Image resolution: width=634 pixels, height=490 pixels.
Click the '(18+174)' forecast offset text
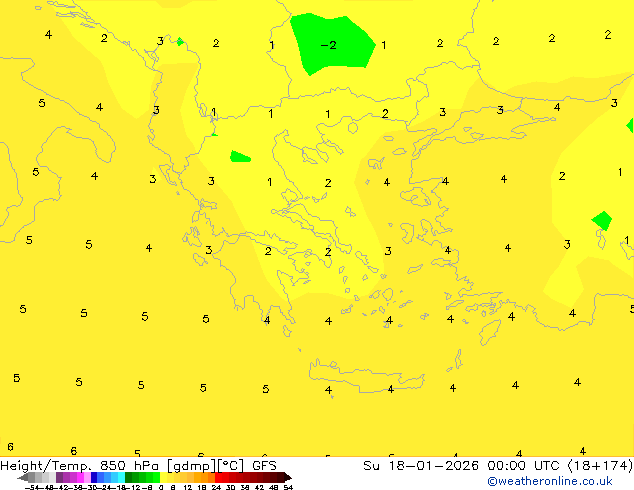tap(601, 466)
